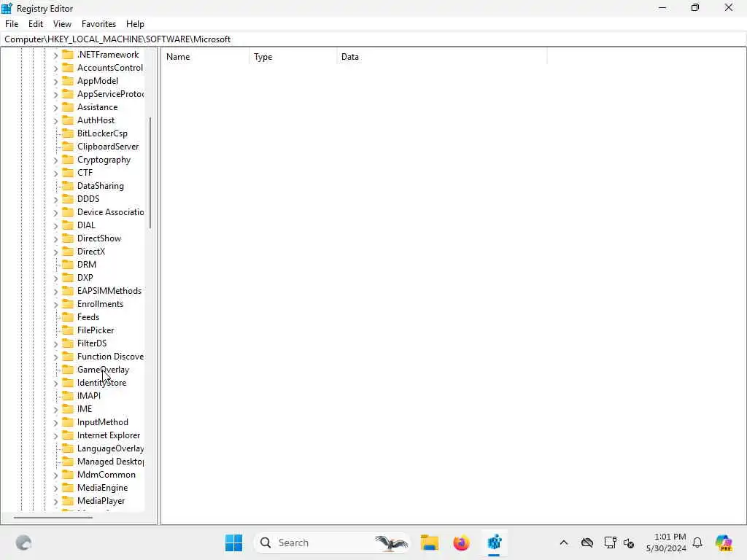The image size is (747, 560).
Task: Open the Favorites menu
Action: [x=98, y=24]
